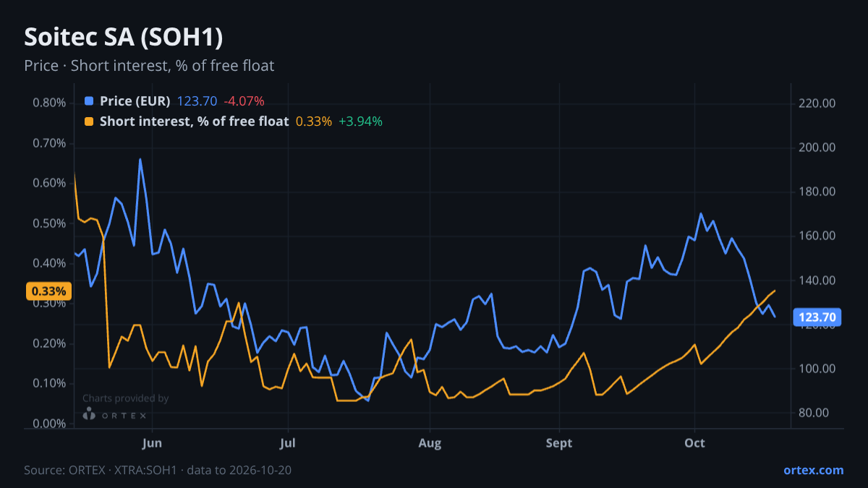868x488 pixels.
Task: Click the 100.00 right axis label
Action: coord(818,369)
